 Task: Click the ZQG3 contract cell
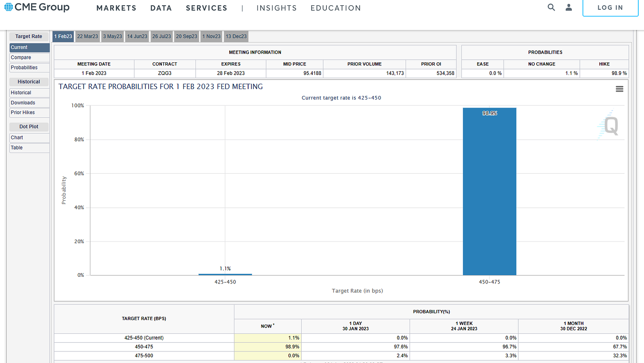[165, 73]
